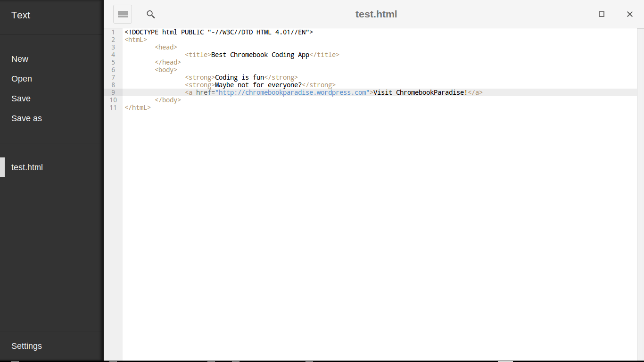Create a new file via New
The width and height of the screenshot is (644, 362).
(x=20, y=59)
